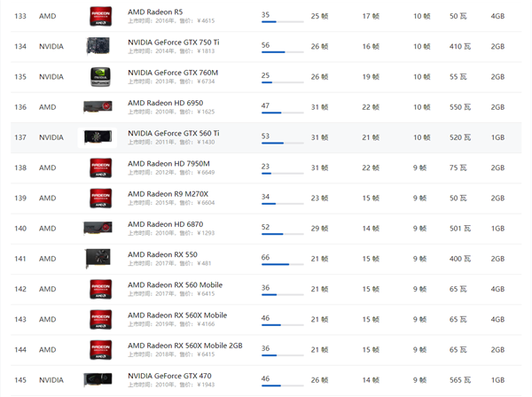Click the Radeon HD 7950M logo image
Image resolution: width=532 pixels, height=397 pixels.
pos(101,167)
